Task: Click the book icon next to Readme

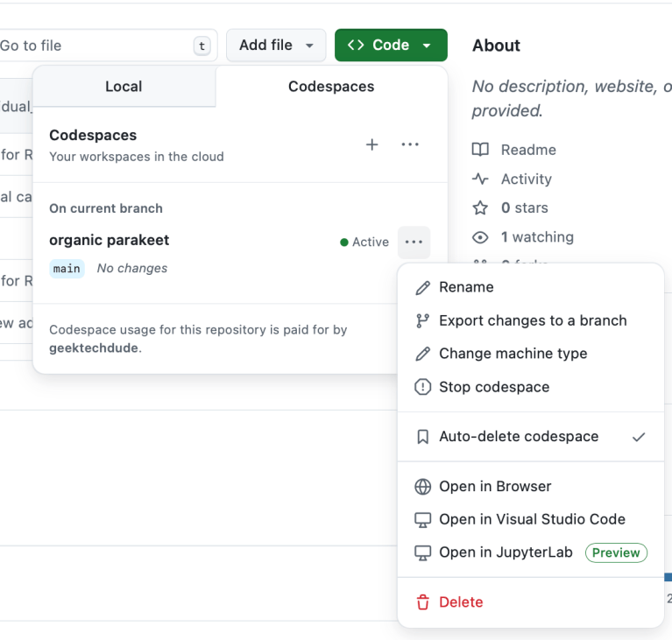Action: click(x=480, y=150)
